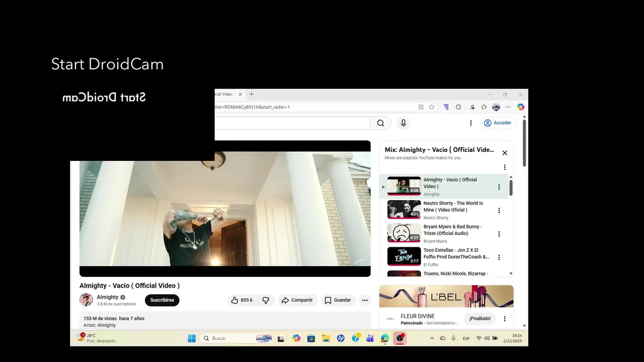Switch to the Official Video browser tab

click(x=224, y=94)
